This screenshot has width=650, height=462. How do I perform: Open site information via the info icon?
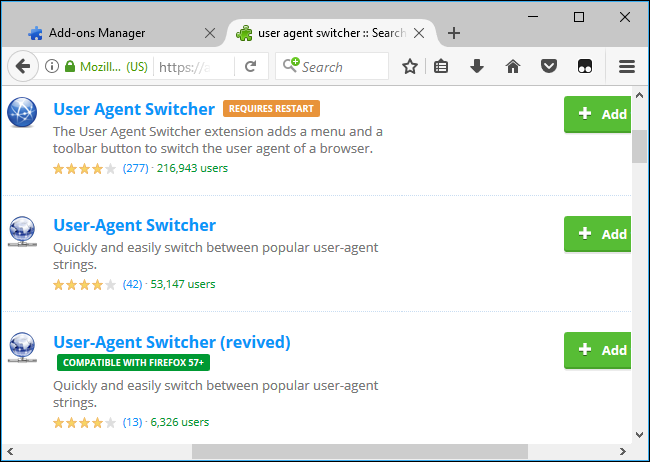coord(52,66)
